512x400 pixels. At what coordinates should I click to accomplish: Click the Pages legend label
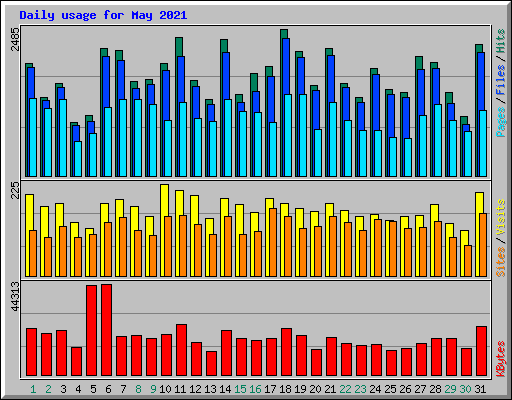coord(500,122)
